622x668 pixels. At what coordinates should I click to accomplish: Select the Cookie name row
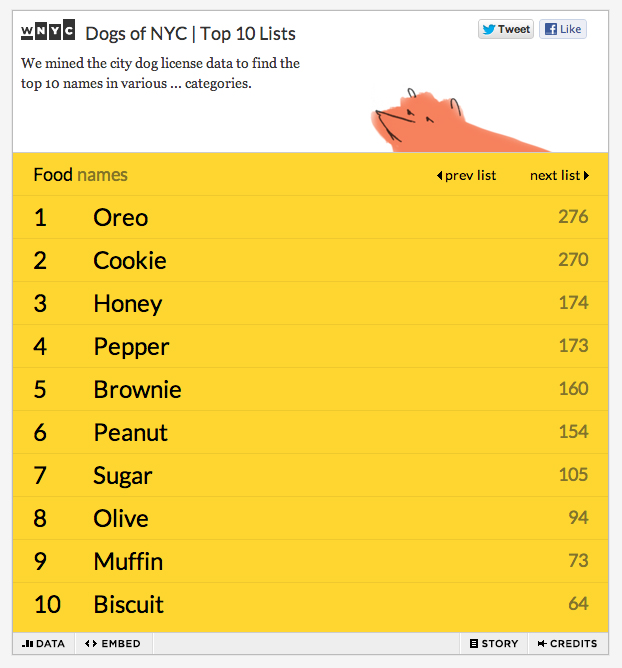(130, 260)
